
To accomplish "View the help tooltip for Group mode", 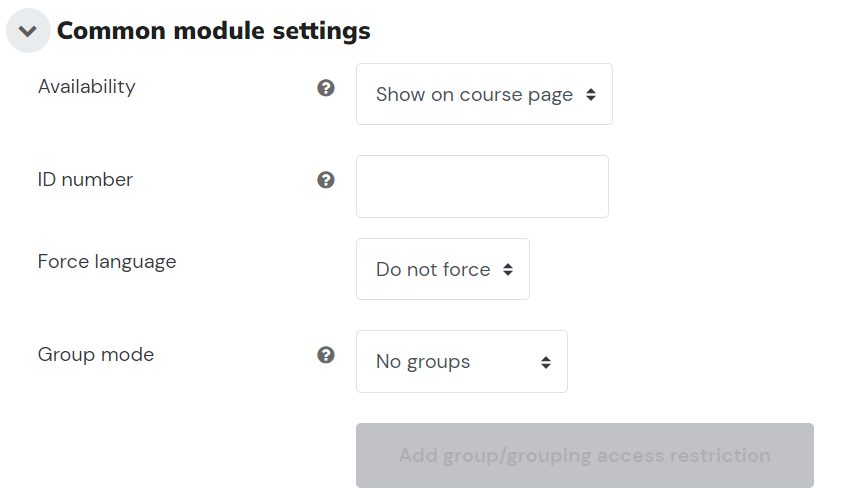I will pyautogui.click(x=326, y=355).
